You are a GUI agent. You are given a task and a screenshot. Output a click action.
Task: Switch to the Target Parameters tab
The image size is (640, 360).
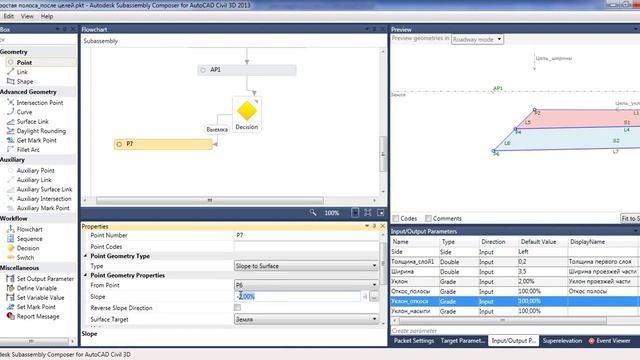(462, 340)
